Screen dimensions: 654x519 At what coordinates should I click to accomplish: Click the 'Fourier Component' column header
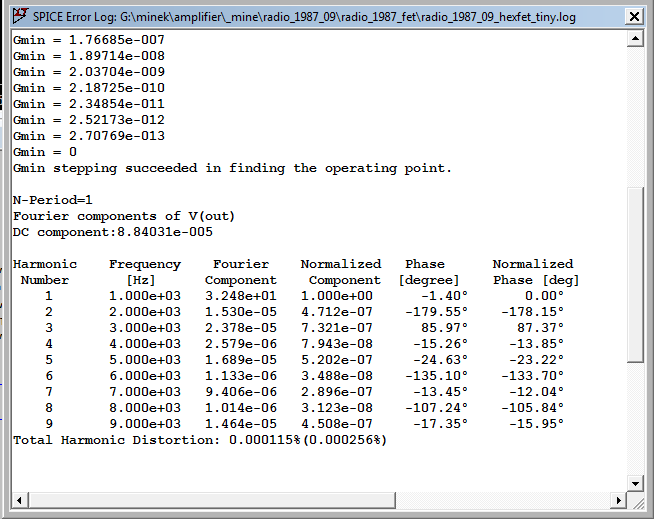point(241,272)
